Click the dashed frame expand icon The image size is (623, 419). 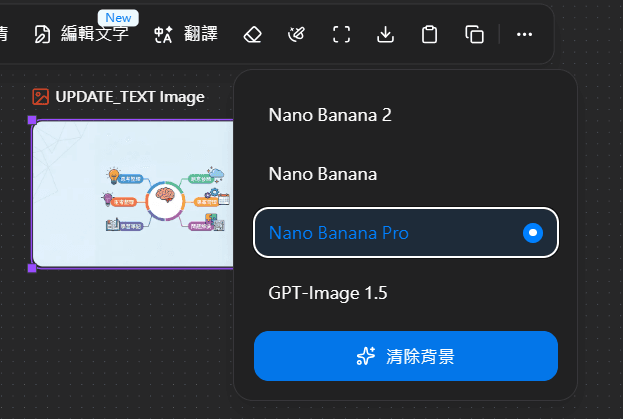(x=341, y=35)
